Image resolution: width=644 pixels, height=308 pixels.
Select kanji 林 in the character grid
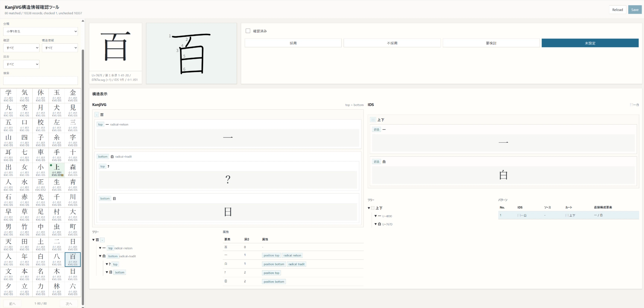click(x=57, y=289)
